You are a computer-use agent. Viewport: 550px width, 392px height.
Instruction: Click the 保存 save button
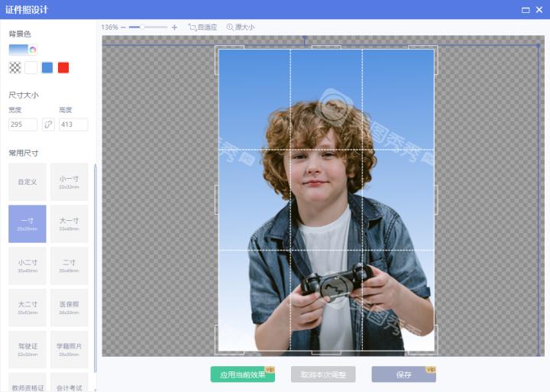point(404,374)
